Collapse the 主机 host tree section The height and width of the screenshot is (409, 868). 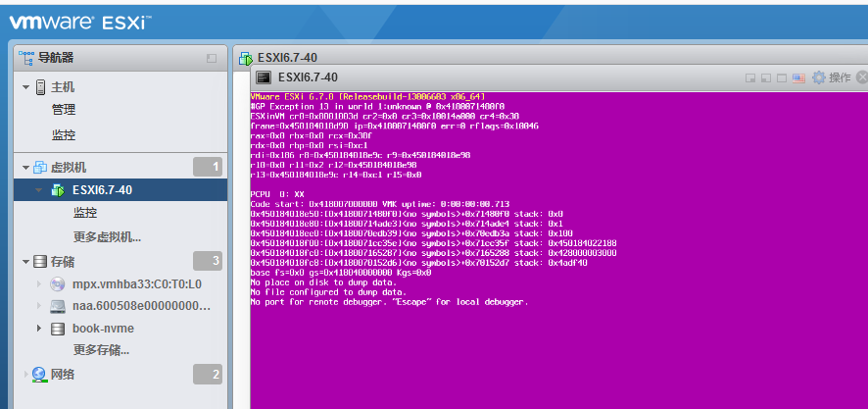tap(26, 87)
